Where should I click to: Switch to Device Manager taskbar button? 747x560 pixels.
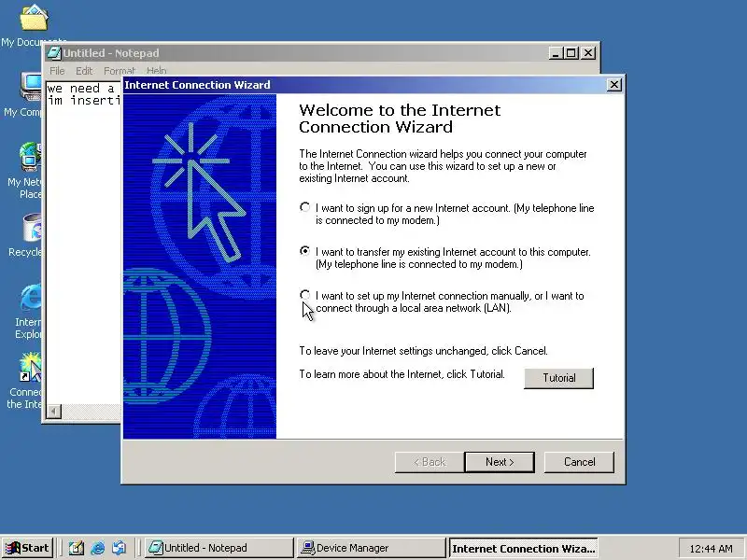(x=371, y=548)
